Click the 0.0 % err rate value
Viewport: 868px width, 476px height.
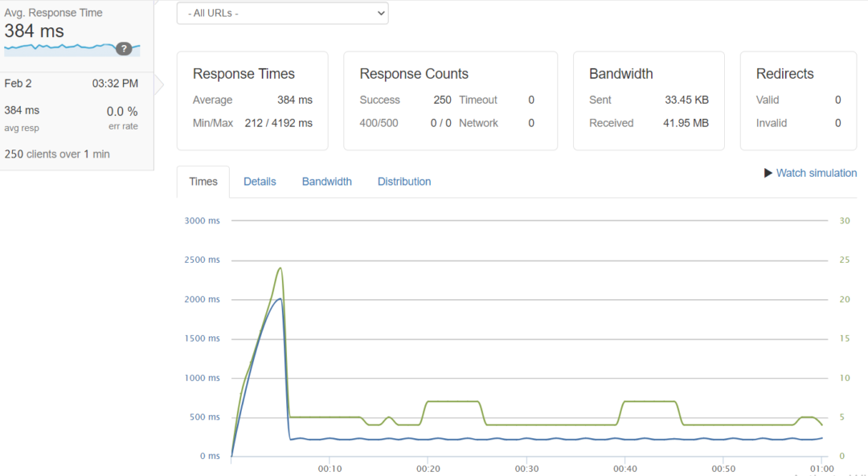121,110
